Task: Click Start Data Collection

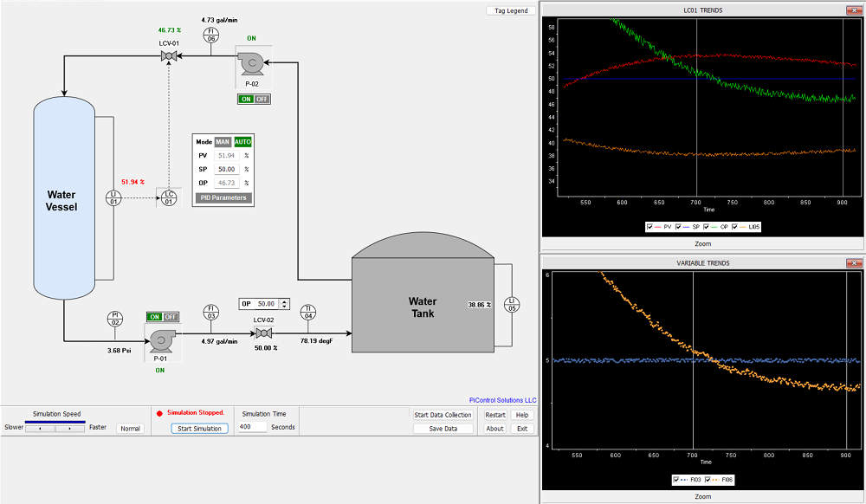Action: 443,415
